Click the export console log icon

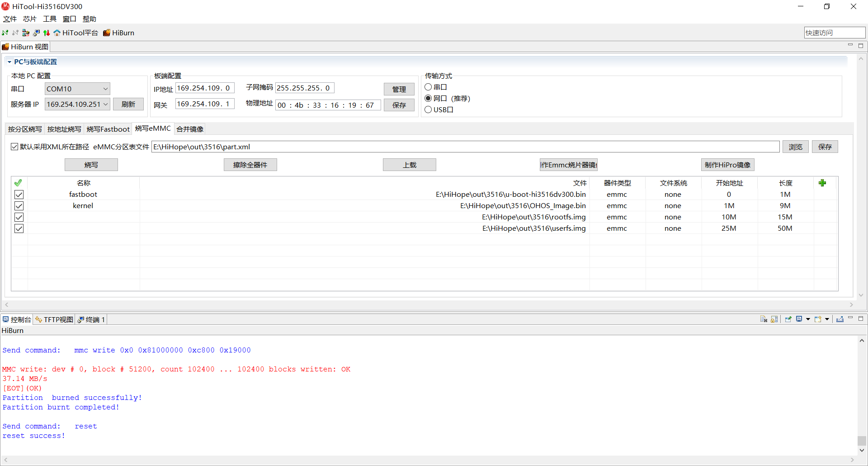tap(840, 319)
